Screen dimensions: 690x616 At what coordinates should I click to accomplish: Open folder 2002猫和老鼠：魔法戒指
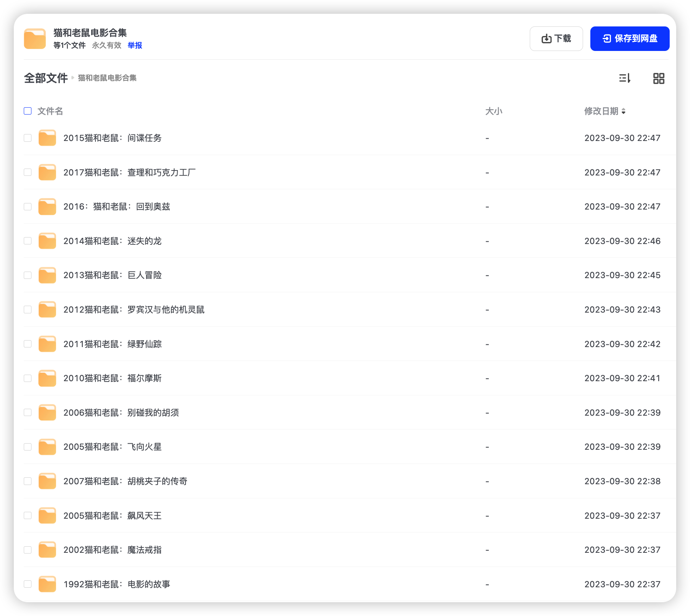click(112, 550)
